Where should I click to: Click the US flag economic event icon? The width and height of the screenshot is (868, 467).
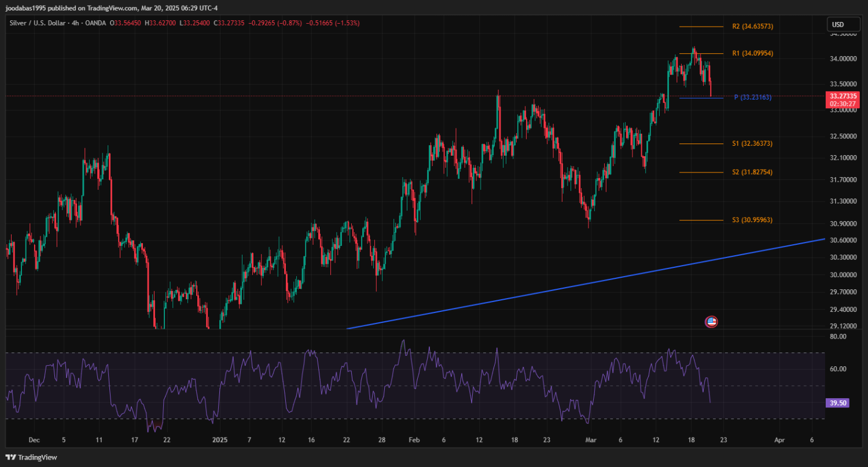click(x=711, y=322)
